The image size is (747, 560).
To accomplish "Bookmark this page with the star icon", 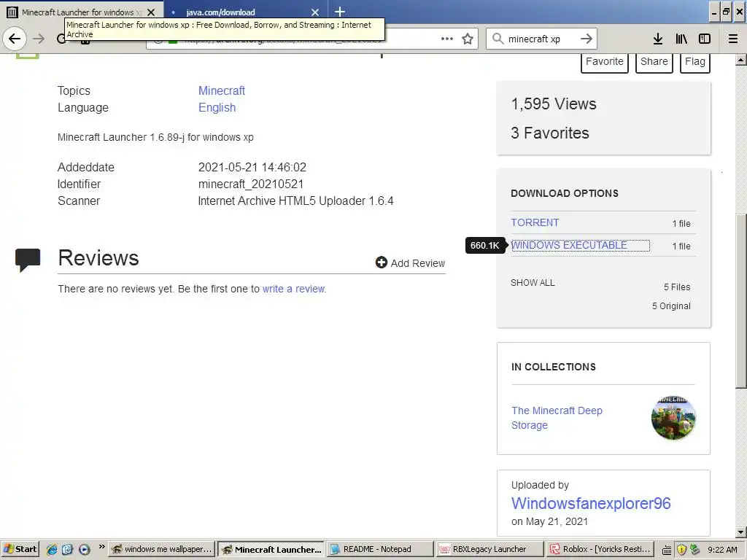I will (x=468, y=39).
